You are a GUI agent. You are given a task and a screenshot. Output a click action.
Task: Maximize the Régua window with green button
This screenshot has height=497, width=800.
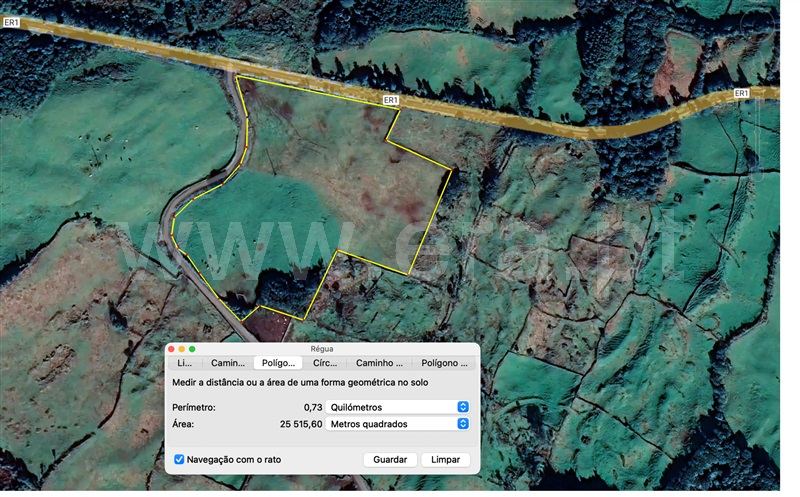pyautogui.click(x=191, y=349)
